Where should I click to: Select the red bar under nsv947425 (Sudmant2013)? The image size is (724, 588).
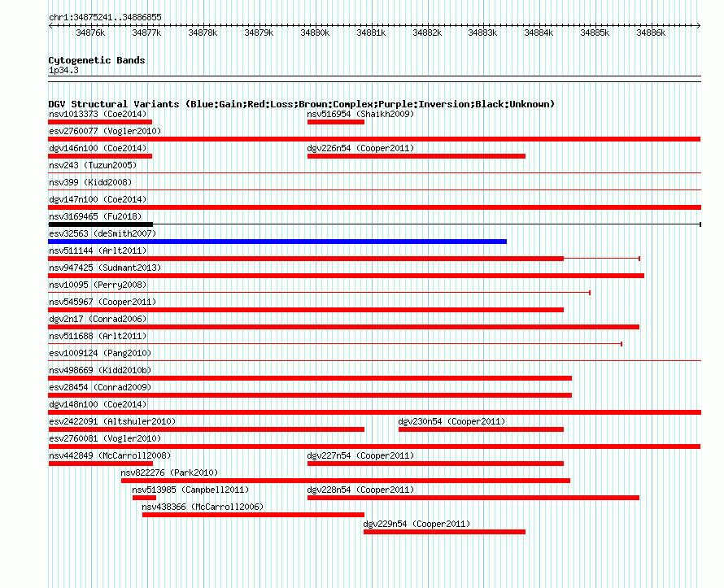pos(347,276)
